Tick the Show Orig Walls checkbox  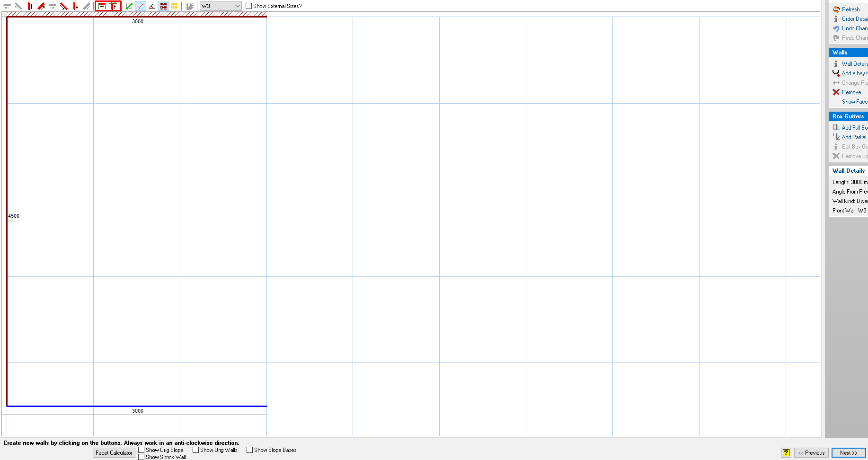(195, 450)
